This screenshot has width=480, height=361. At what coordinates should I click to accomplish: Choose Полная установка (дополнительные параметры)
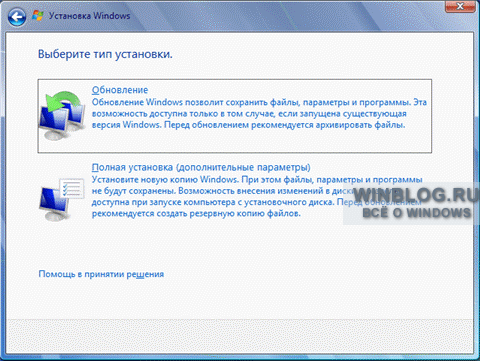(x=201, y=167)
